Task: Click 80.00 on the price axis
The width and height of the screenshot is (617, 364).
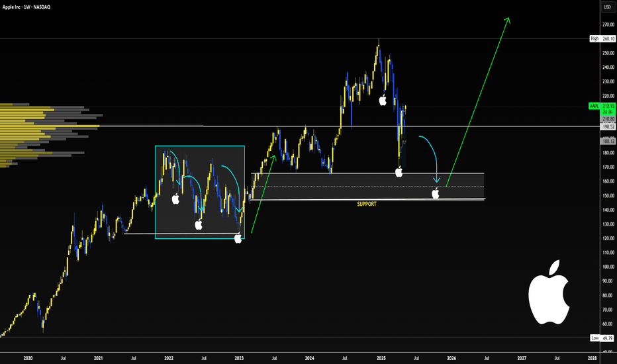Action: (608, 295)
